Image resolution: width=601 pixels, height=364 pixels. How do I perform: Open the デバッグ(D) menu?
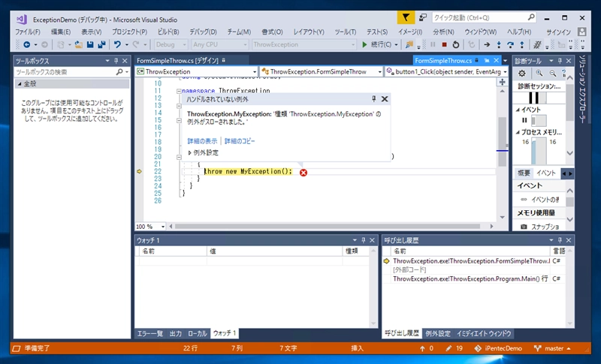click(x=203, y=32)
